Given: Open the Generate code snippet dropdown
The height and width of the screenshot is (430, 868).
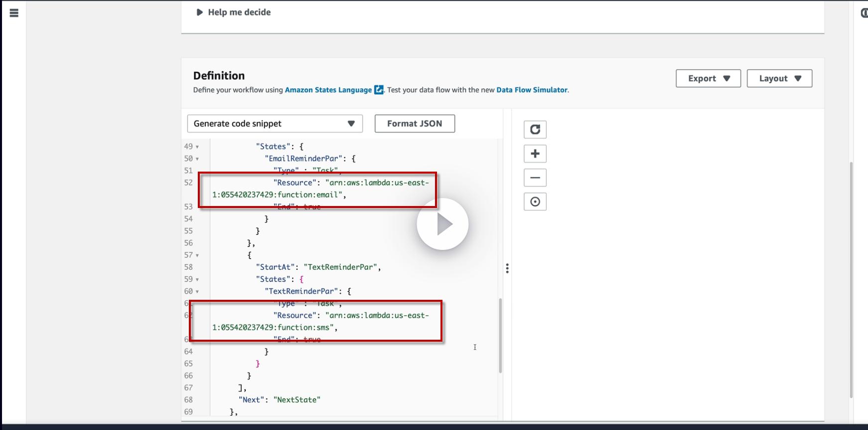Looking at the screenshot, I should click(275, 124).
